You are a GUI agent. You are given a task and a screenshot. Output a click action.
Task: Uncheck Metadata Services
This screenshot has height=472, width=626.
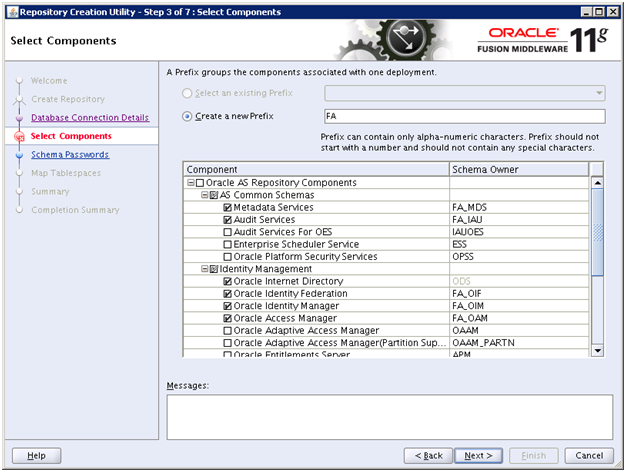point(228,208)
